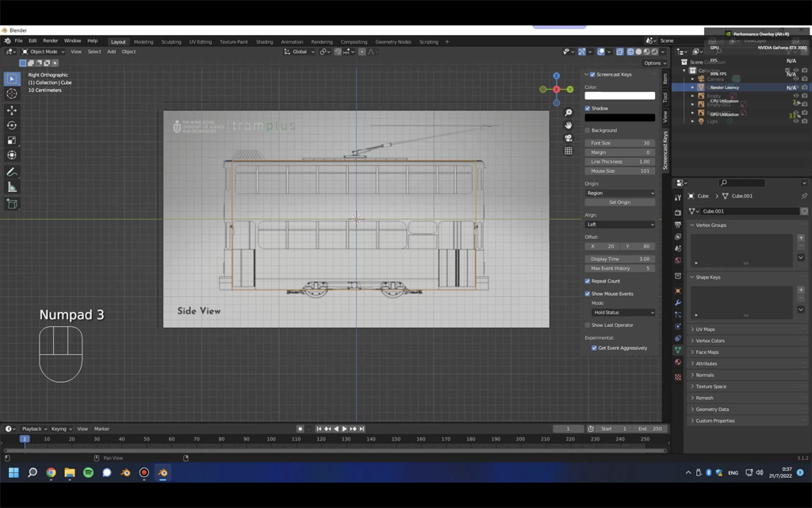Click the Windows Start button
The width and height of the screenshot is (812, 508).
pos(14,472)
